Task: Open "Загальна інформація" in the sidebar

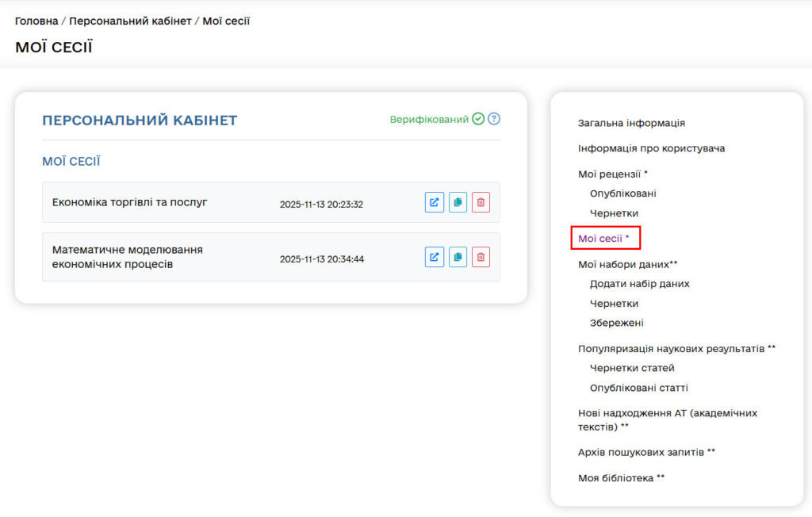Action: 630,123
